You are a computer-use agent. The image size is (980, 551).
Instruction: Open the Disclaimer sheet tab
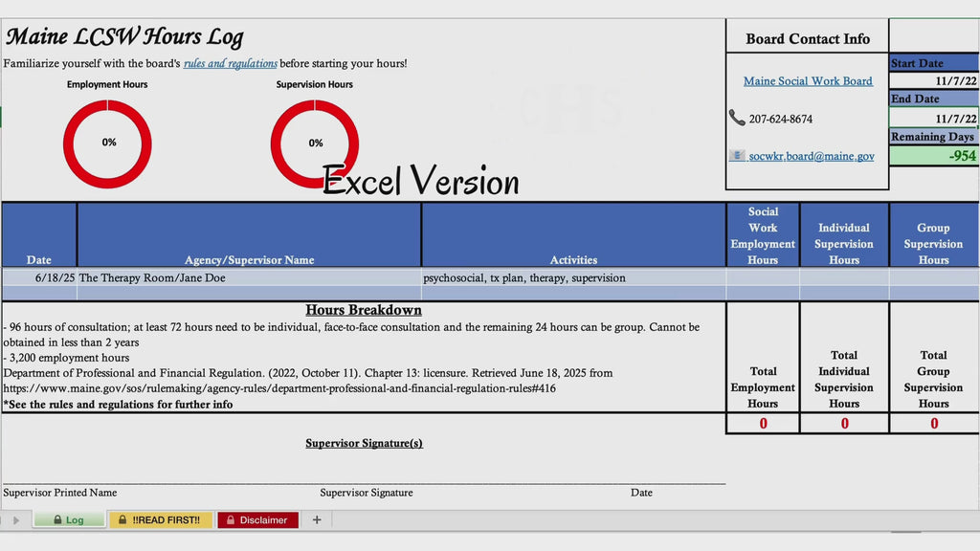(x=257, y=519)
